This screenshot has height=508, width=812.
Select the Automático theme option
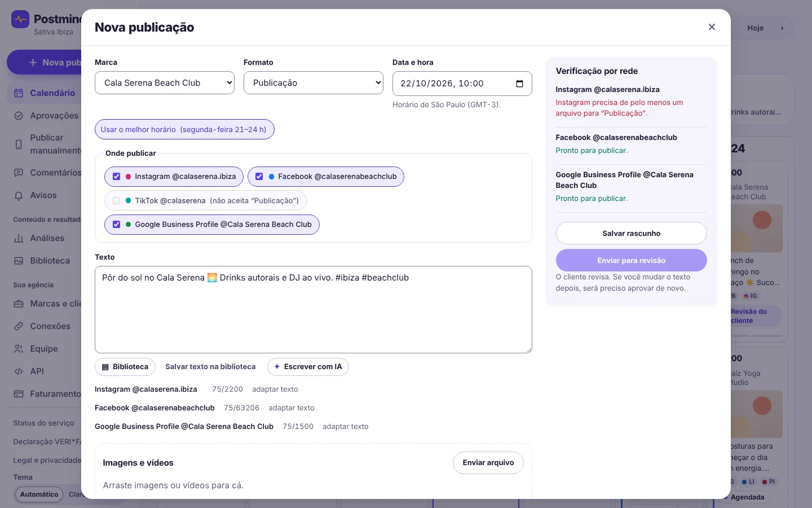[x=39, y=494]
